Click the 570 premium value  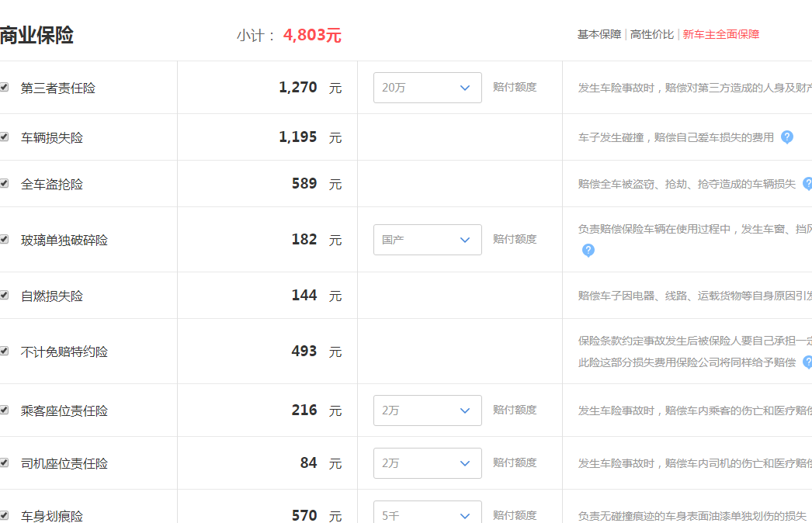pyautogui.click(x=304, y=515)
